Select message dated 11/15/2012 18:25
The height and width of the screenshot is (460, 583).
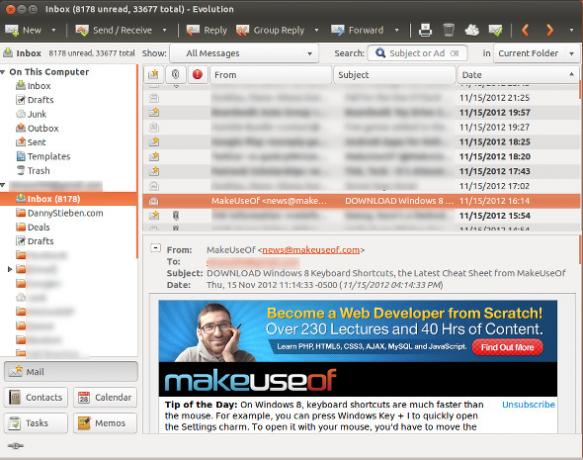pos(361,142)
